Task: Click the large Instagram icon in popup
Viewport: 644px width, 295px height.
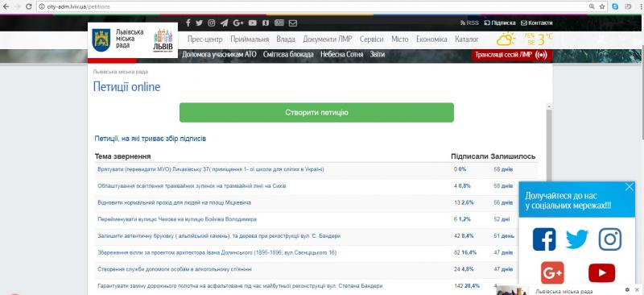Action: [610, 239]
